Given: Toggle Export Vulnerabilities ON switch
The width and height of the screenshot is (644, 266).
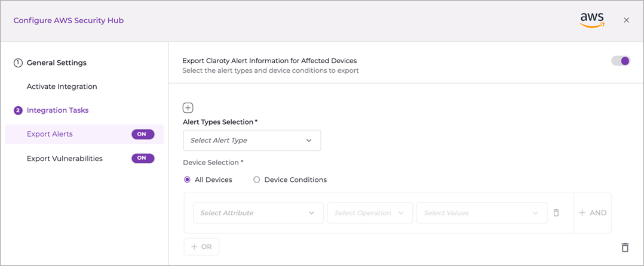Looking at the screenshot, I should pos(143,158).
